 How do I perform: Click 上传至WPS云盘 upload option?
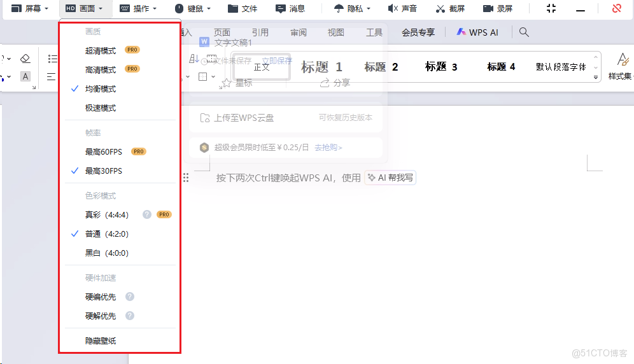237,118
